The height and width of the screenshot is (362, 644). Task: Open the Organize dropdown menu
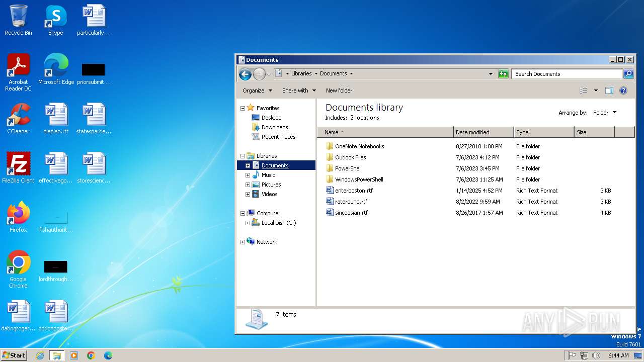[x=257, y=90]
